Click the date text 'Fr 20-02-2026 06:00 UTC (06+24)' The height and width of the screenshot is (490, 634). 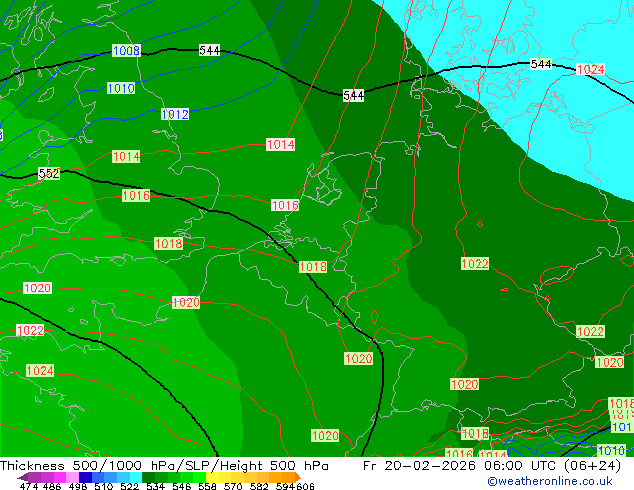tap(492, 466)
